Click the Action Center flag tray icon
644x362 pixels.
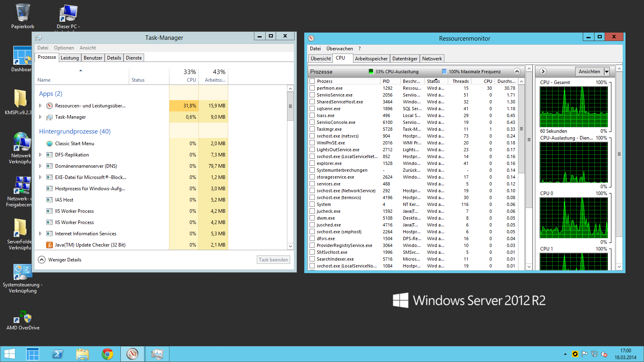tap(585, 354)
